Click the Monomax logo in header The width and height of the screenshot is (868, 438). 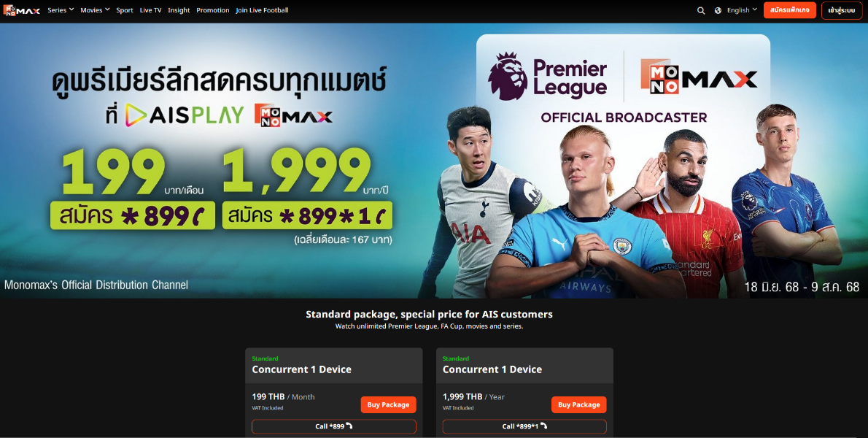tap(22, 10)
